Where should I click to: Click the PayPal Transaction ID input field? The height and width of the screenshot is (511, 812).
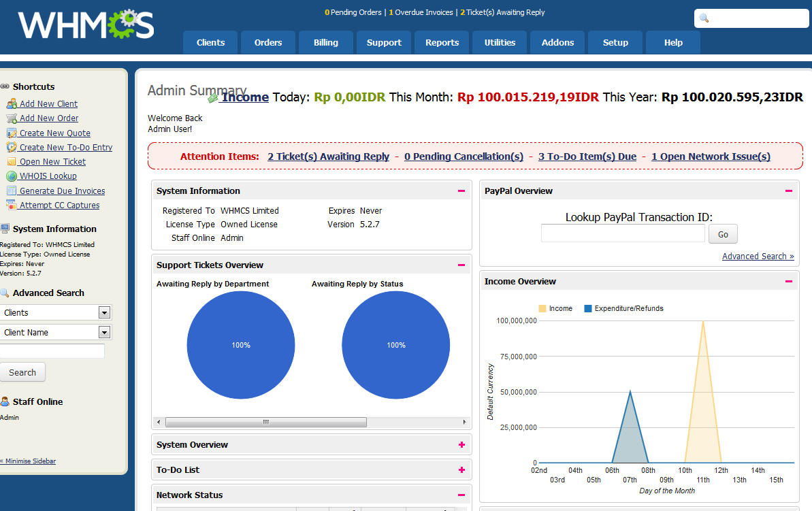[623, 234]
